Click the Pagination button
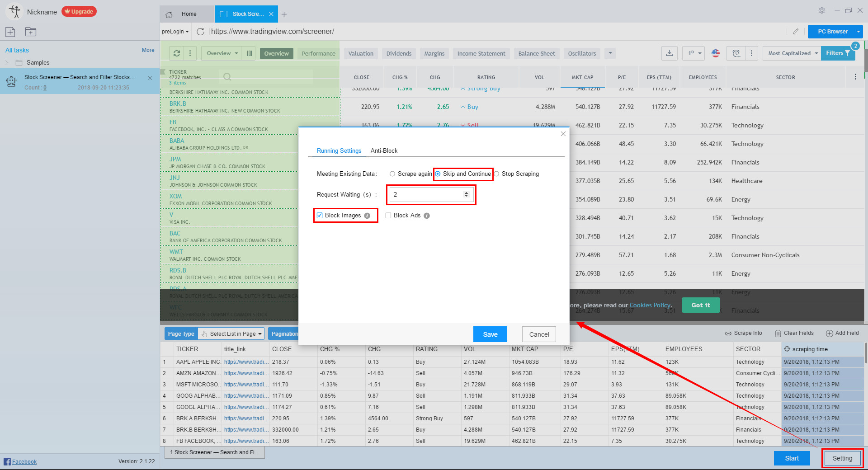Screen dimensions: 868x470 coord(283,334)
